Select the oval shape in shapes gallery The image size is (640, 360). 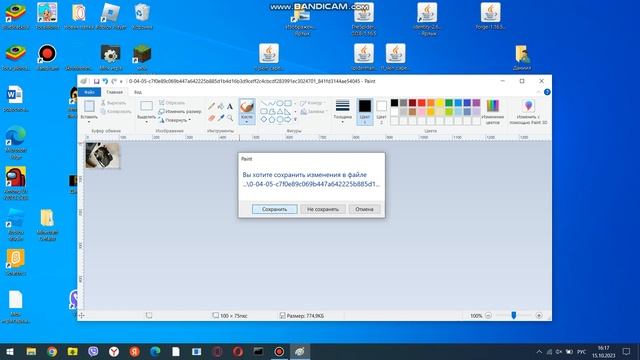(x=280, y=103)
